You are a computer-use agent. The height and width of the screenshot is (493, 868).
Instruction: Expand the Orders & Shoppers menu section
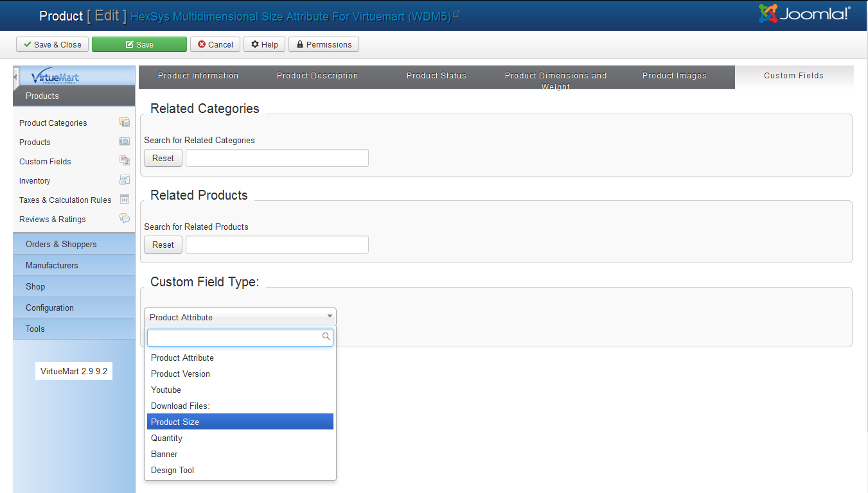coord(61,244)
